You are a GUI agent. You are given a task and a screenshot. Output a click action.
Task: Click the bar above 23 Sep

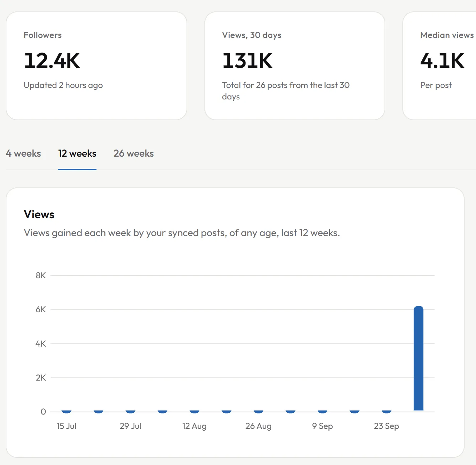coord(386,411)
